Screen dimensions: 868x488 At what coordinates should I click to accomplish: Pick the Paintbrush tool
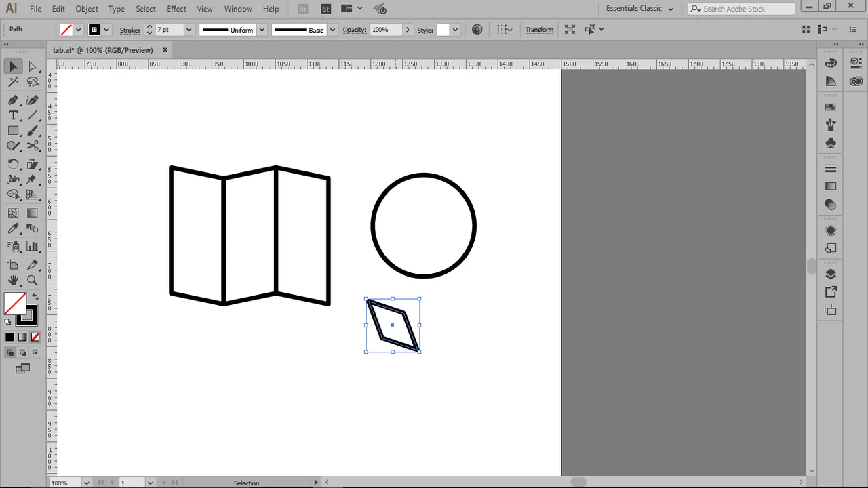[x=32, y=131]
